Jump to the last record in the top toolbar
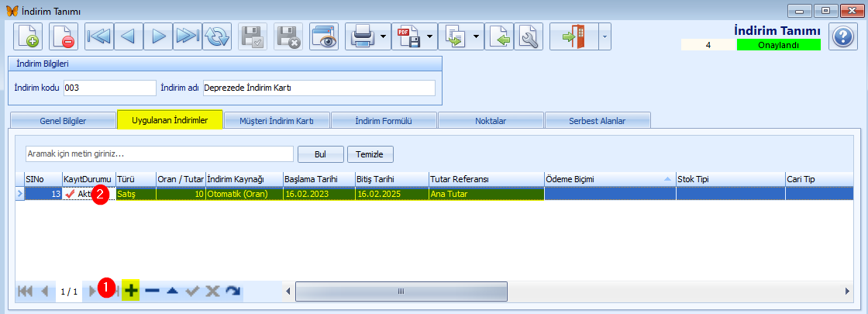Screen dimensions: 868x314 point(187,37)
